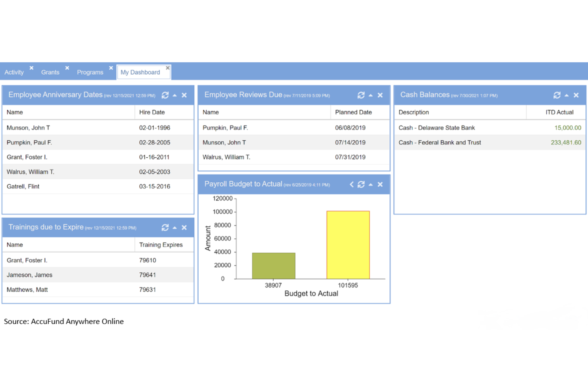Click the Hire Date column header
The width and height of the screenshot is (588, 392).
[152, 112]
